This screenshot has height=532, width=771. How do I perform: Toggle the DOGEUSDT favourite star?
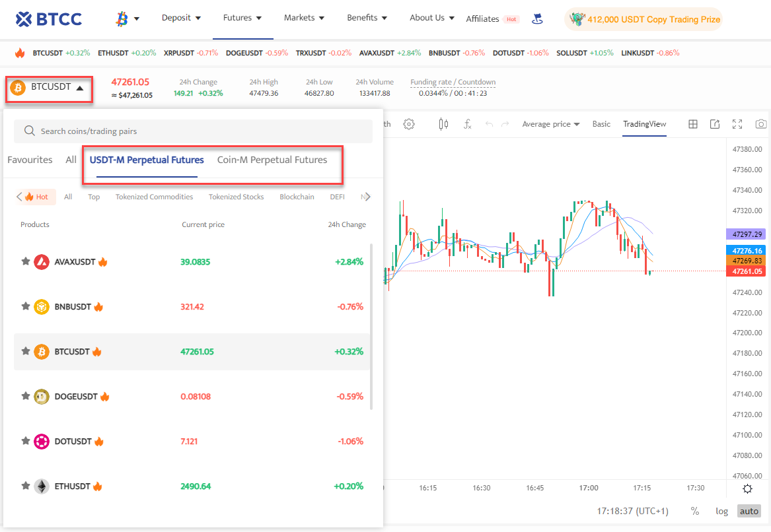pos(26,395)
